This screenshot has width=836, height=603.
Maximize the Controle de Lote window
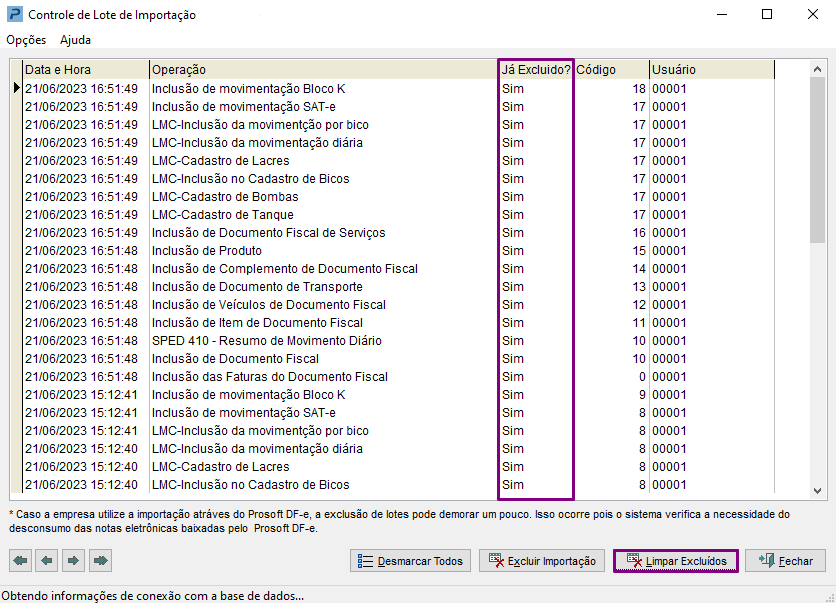767,14
